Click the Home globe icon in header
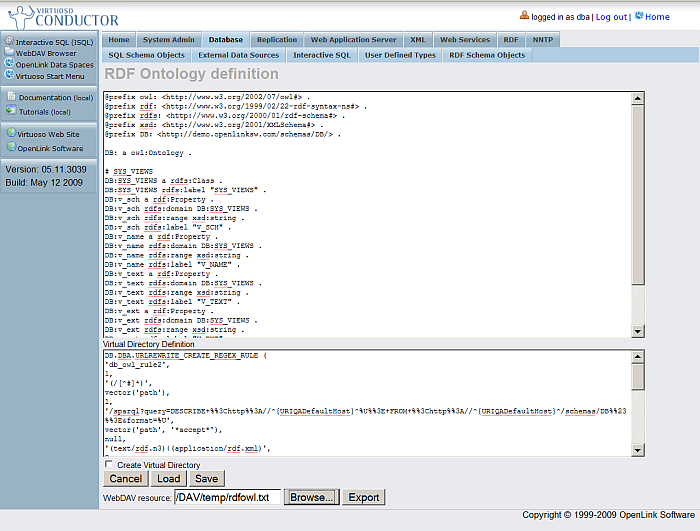Screen dimensions: 700x531 [639, 16]
